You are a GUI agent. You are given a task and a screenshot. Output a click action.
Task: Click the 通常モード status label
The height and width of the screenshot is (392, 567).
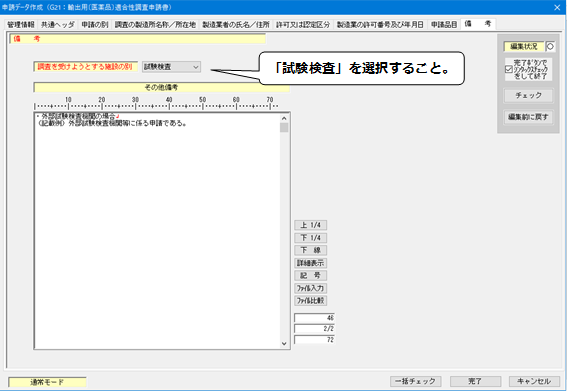47,382
